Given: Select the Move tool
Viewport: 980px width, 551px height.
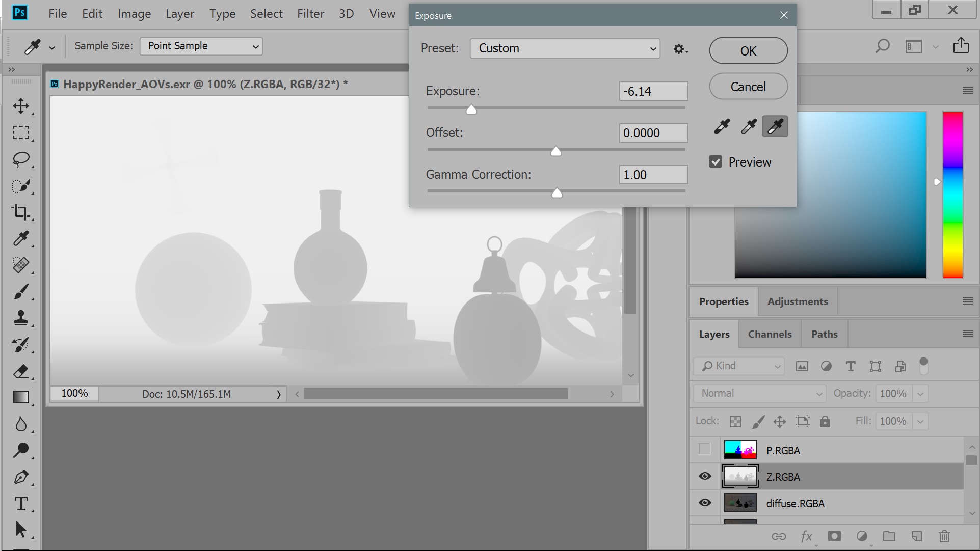Looking at the screenshot, I should pyautogui.click(x=21, y=106).
